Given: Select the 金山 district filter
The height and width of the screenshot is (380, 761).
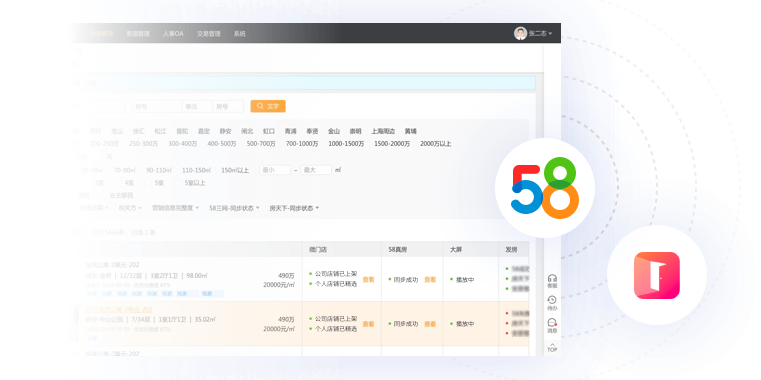Looking at the screenshot, I should pyautogui.click(x=333, y=131).
